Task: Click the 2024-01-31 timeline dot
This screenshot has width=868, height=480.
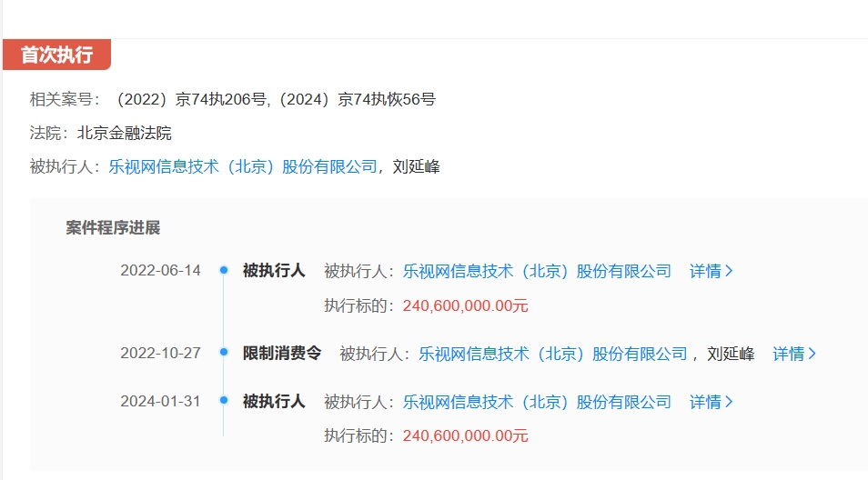Action: (x=224, y=400)
